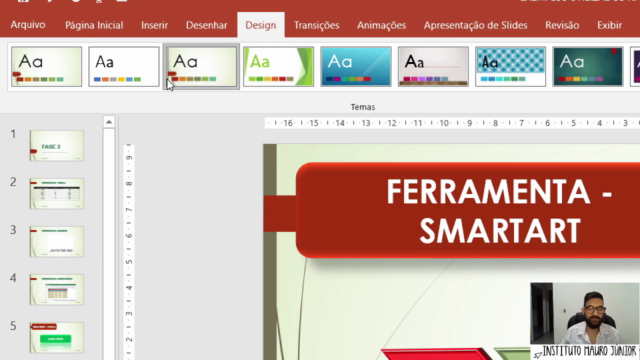Apply the blue gradient theme
Image resolution: width=640 pixels, height=360 pixels.
(x=356, y=67)
